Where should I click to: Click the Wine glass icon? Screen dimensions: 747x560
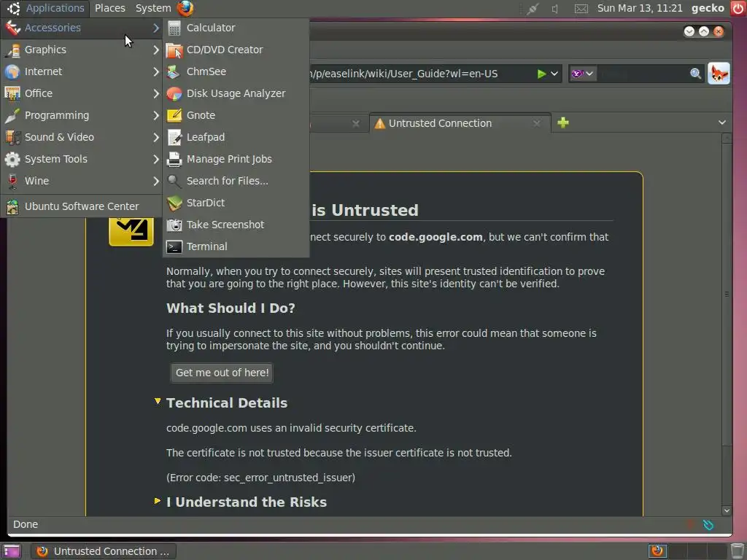pyautogui.click(x=12, y=181)
